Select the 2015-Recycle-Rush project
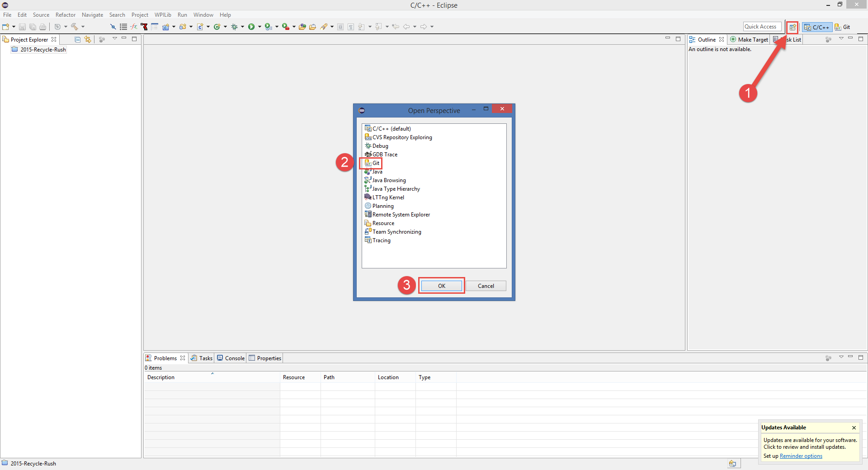 (39, 50)
